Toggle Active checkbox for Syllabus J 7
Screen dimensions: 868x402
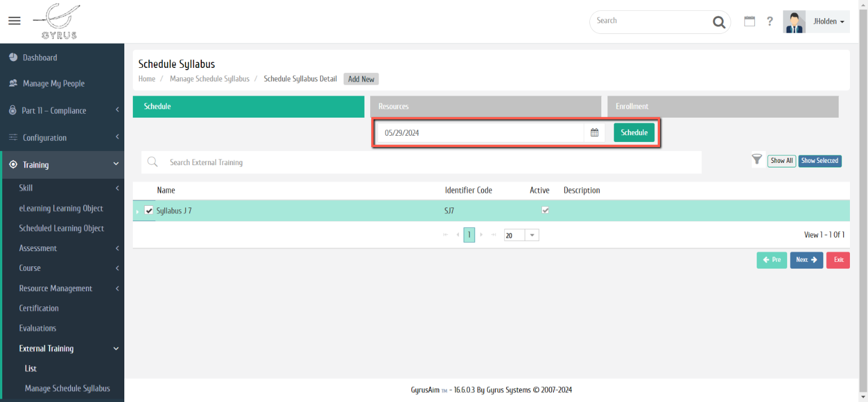(545, 210)
